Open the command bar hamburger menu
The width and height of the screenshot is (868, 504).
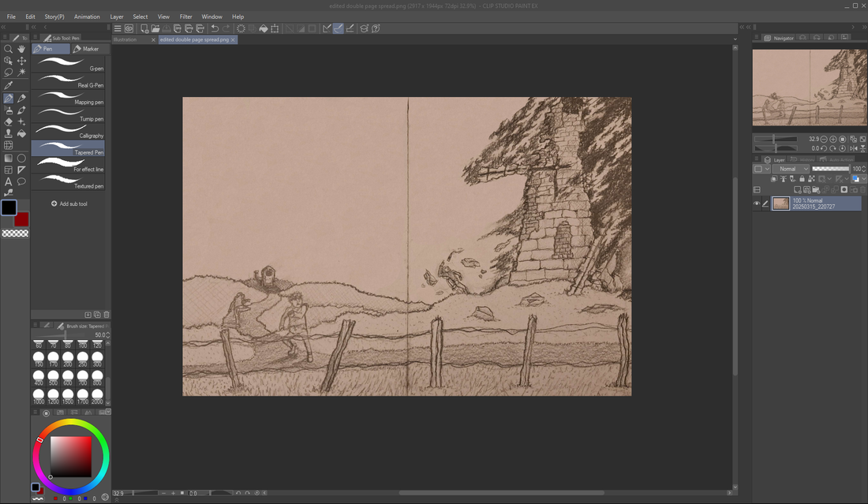(x=118, y=28)
